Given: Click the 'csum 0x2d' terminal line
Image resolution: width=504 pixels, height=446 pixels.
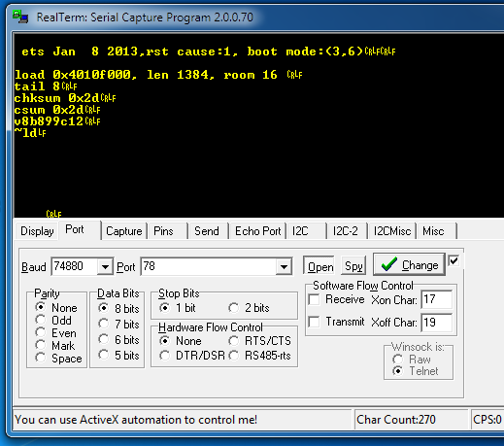Looking at the screenshot, I should click(57, 110).
